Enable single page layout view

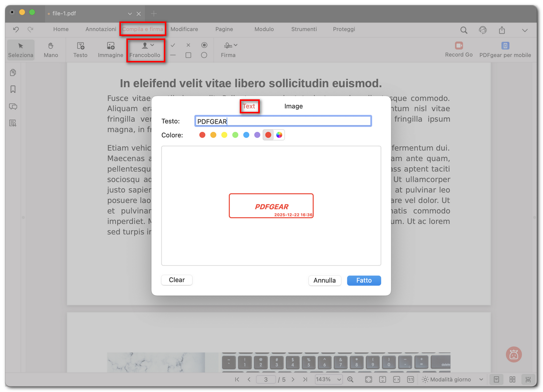coord(496,380)
